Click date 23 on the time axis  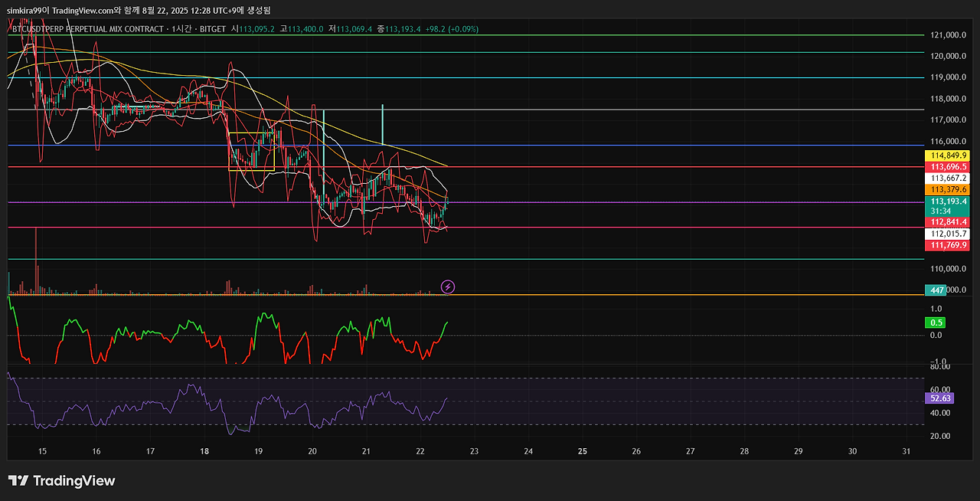[x=474, y=452]
